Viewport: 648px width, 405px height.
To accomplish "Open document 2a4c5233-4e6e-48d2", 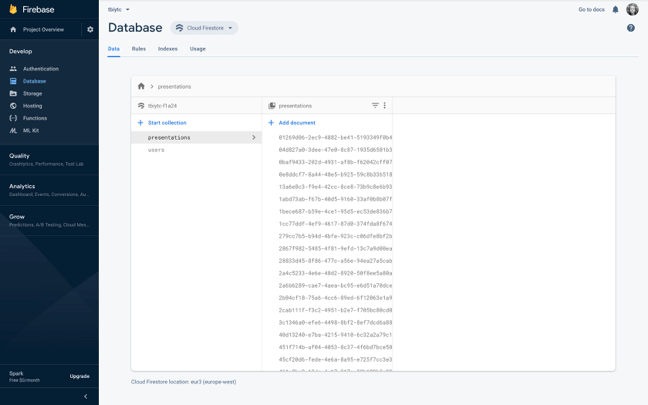I will click(335, 273).
